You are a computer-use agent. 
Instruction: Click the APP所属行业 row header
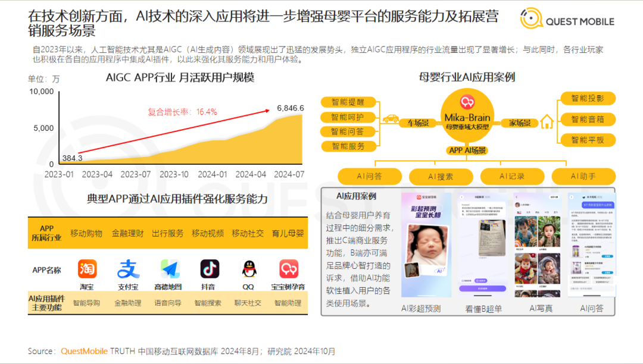(47, 233)
